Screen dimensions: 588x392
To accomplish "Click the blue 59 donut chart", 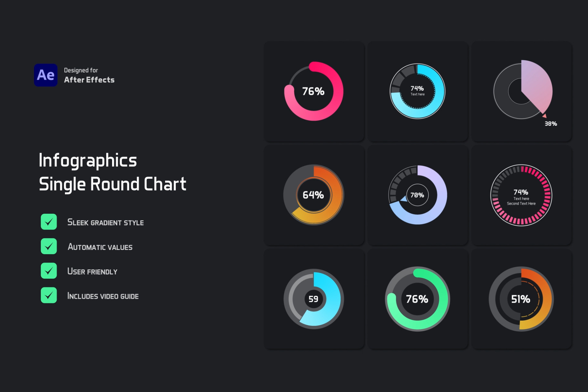I will click(313, 299).
